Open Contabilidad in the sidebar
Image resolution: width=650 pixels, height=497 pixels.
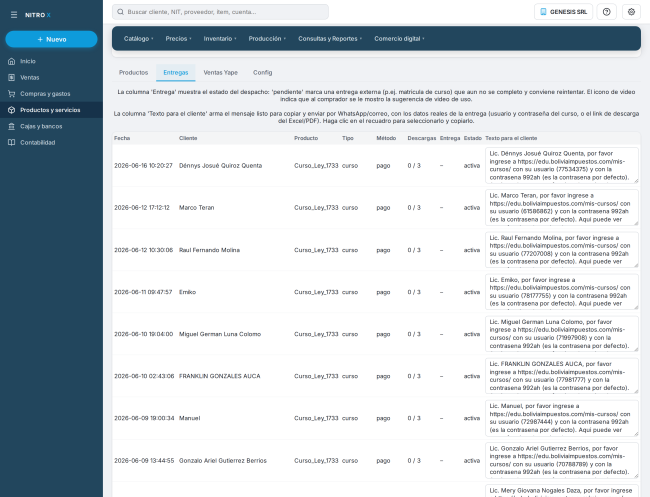(51, 143)
